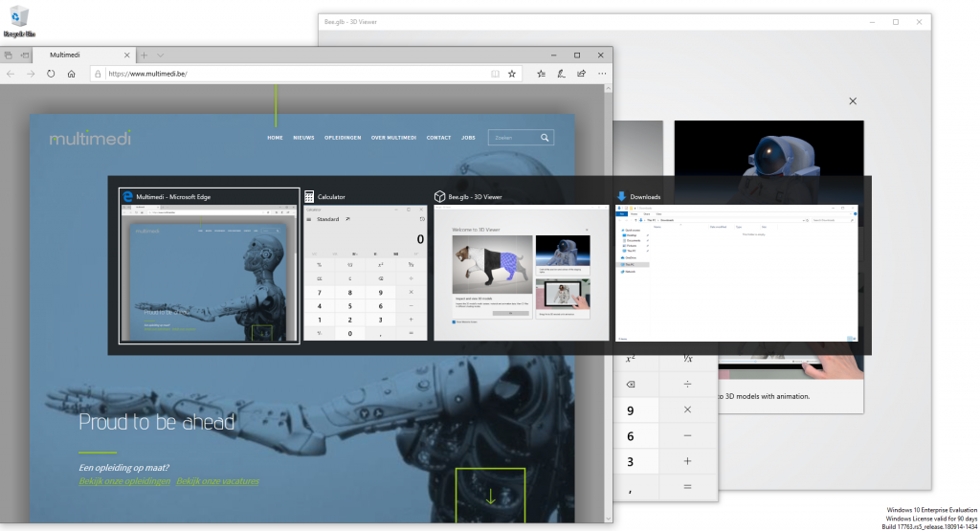The image size is (980, 531).
Task: Open Reading view icon in Edge
Action: click(x=495, y=74)
